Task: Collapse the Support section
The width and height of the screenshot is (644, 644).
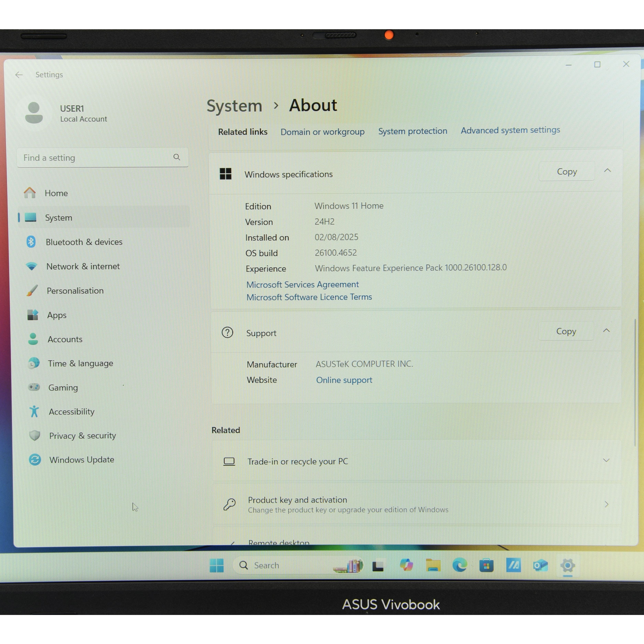Action: pyautogui.click(x=606, y=331)
